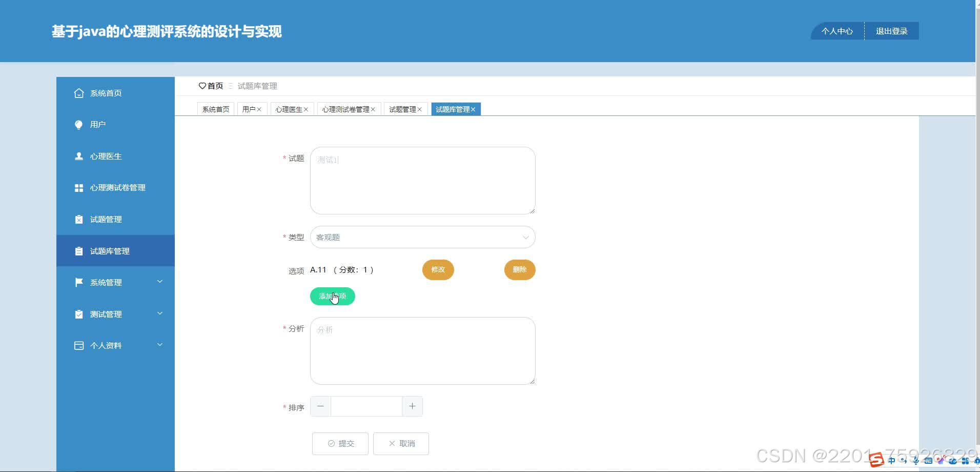980x472 pixels.
Task: Submit the form with 提交
Action: point(340,443)
